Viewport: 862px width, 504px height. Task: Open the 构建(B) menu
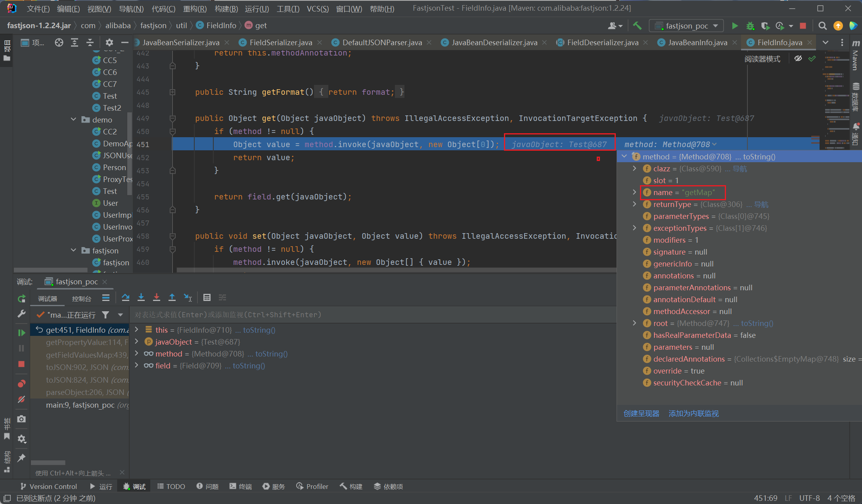pos(226,8)
